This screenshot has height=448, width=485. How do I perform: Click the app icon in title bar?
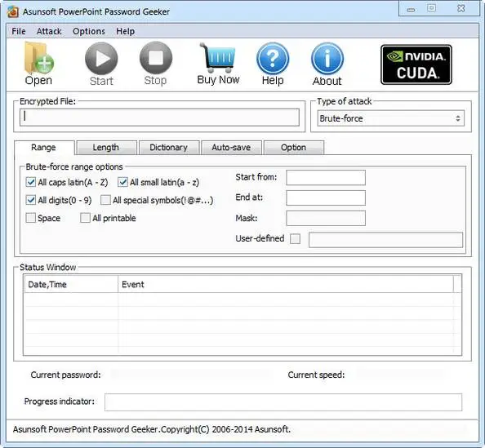tap(13, 11)
